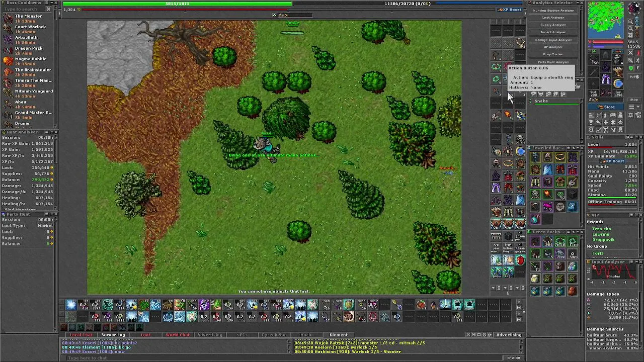This screenshot has height=362, width=644.
Task: Select the Klement chat tab
Action: tap(339, 335)
